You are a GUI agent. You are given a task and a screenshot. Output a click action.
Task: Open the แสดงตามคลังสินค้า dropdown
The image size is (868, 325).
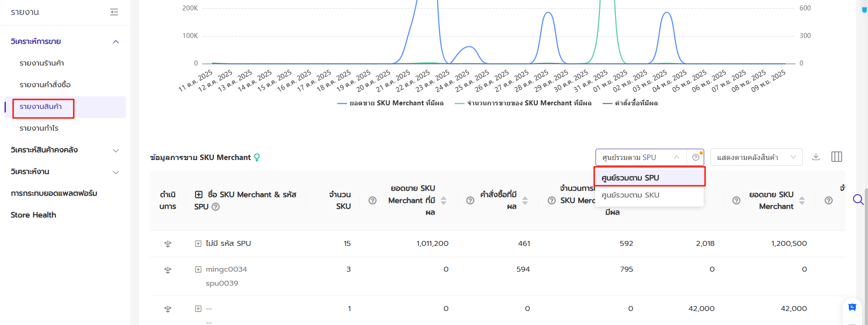[x=756, y=157]
